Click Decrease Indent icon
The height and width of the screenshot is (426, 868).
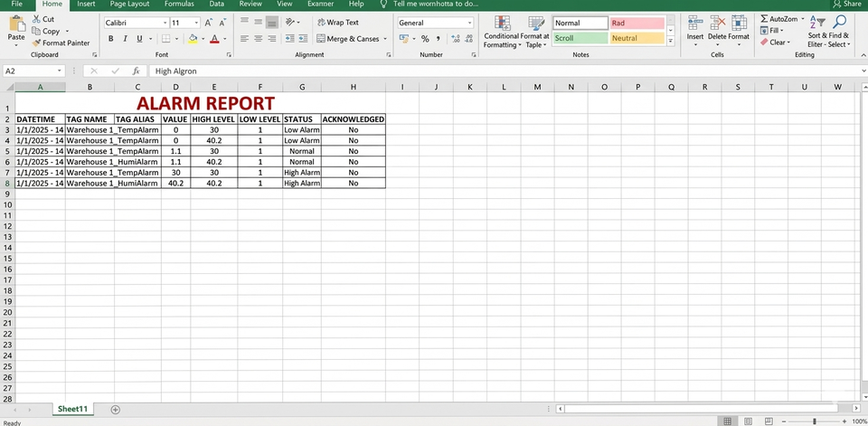pos(289,39)
